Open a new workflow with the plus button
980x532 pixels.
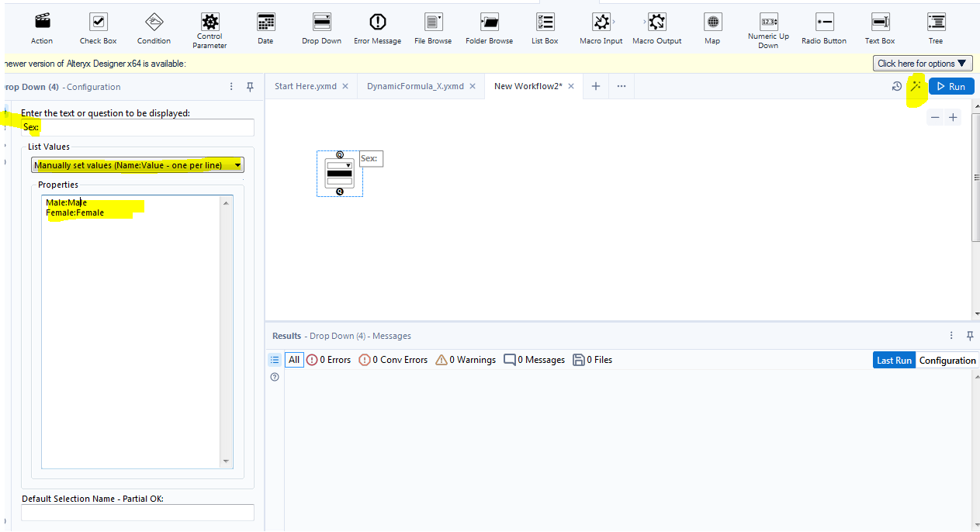[595, 86]
